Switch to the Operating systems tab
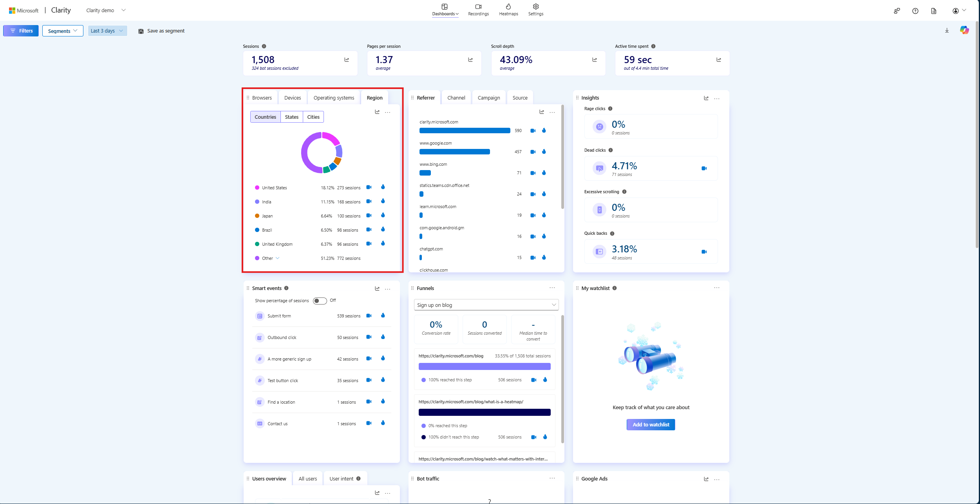 coord(334,98)
